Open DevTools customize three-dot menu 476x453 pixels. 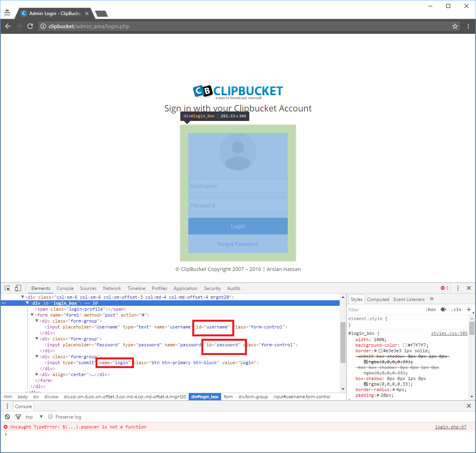458,288
